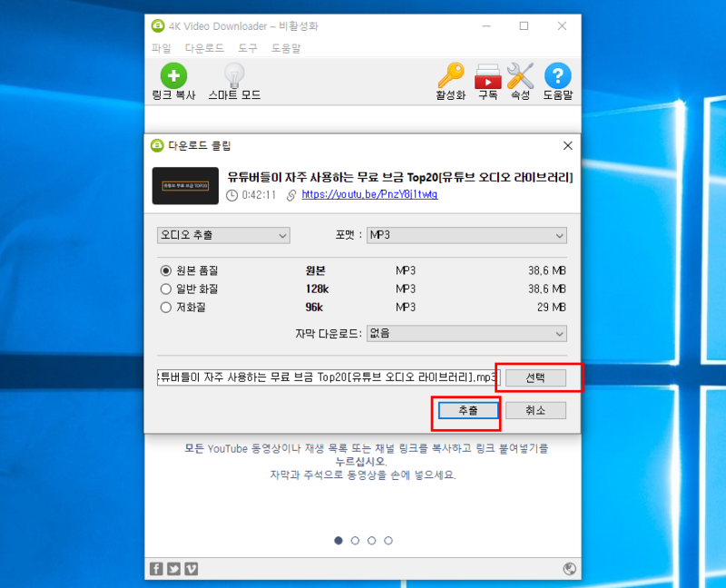This screenshot has height=588, width=726.
Task: Open the Activate (활성화) key icon
Action: (450, 75)
